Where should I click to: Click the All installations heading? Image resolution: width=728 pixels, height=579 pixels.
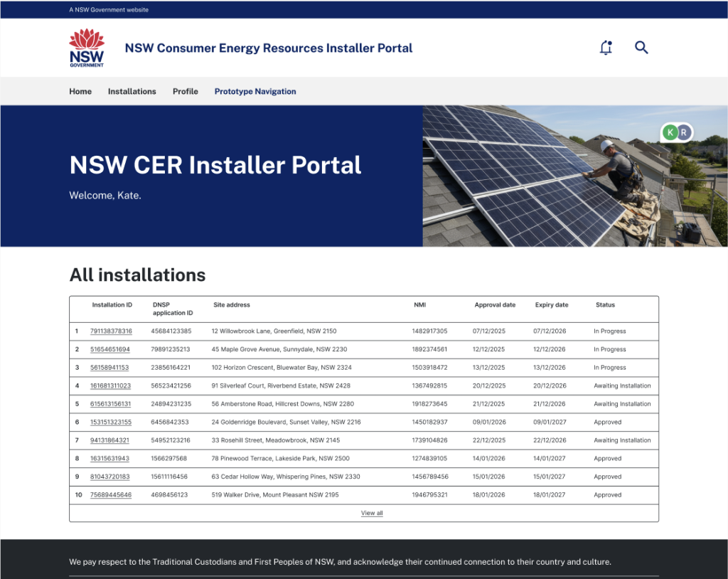(x=137, y=275)
